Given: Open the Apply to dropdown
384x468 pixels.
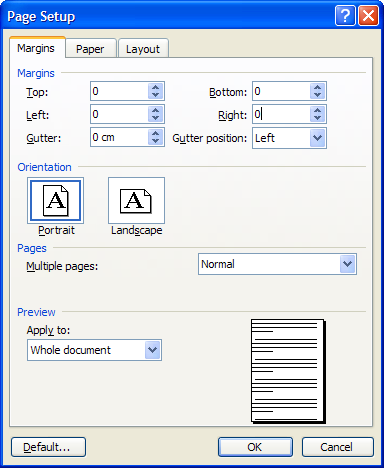Looking at the screenshot, I should 153,350.
